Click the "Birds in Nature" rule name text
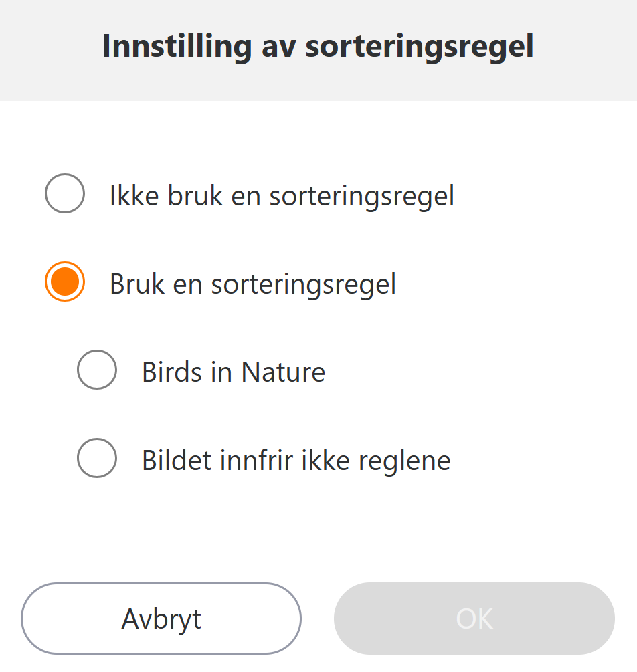The width and height of the screenshot is (637, 672). 234,372
